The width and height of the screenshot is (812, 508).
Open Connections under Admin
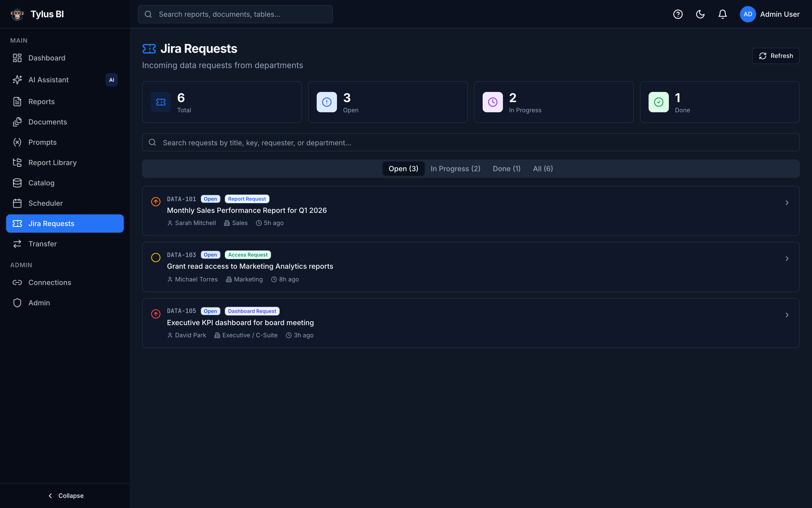65,282
